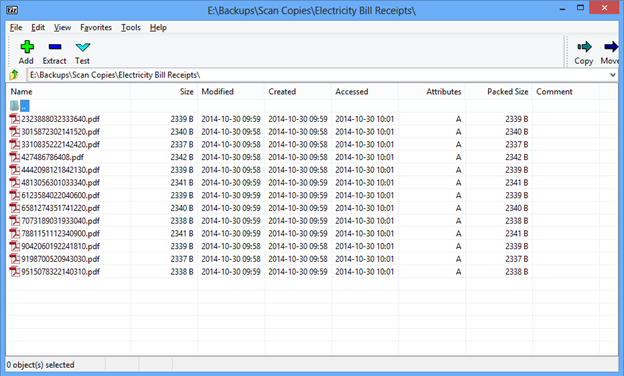Select PDF icon of 9042060192241810.pdf
Viewport: 624px width, 376px height.
click(x=15, y=246)
